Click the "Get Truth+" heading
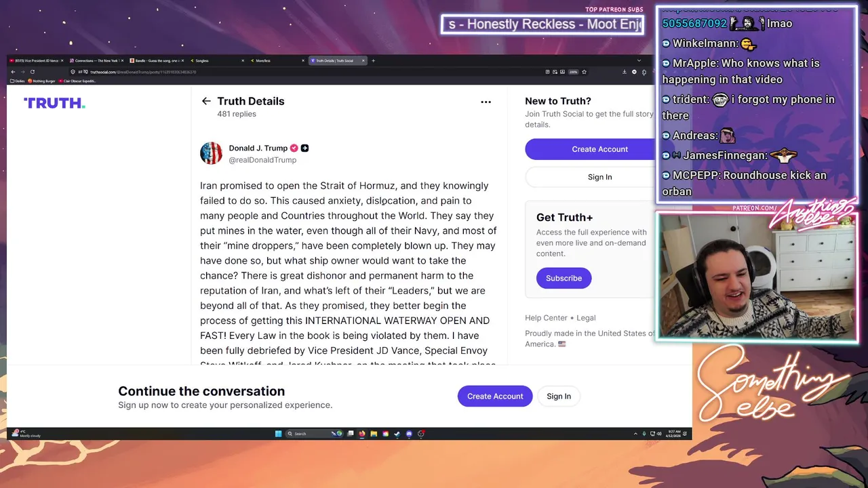 point(564,218)
